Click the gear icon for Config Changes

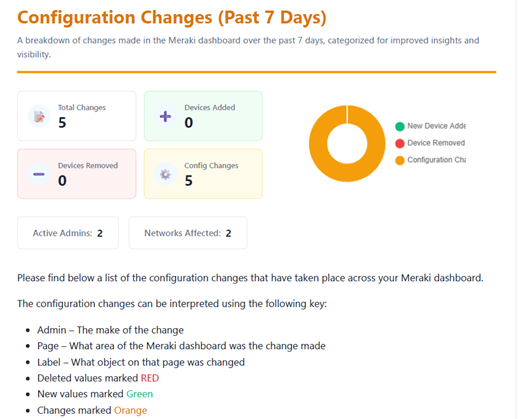pyautogui.click(x=165, y=174)
